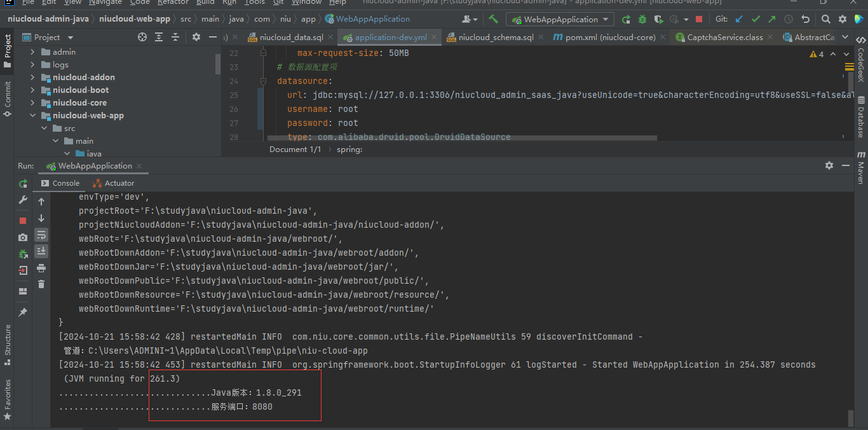Toggle the Pin Tab icon in Run panel
Image resolution: width=868 pixels, height=430 pixels.
(23, 312)
